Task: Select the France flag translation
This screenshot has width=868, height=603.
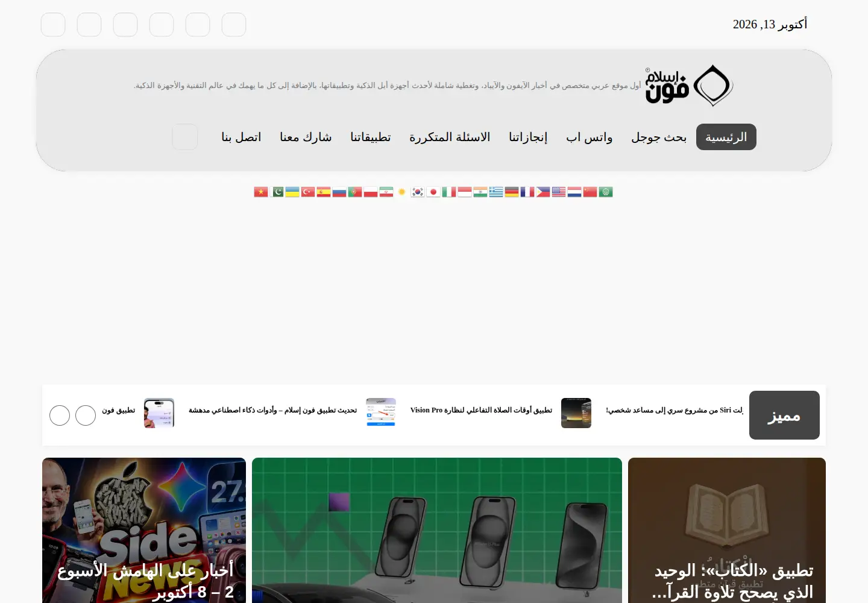Action: point(527,192)
